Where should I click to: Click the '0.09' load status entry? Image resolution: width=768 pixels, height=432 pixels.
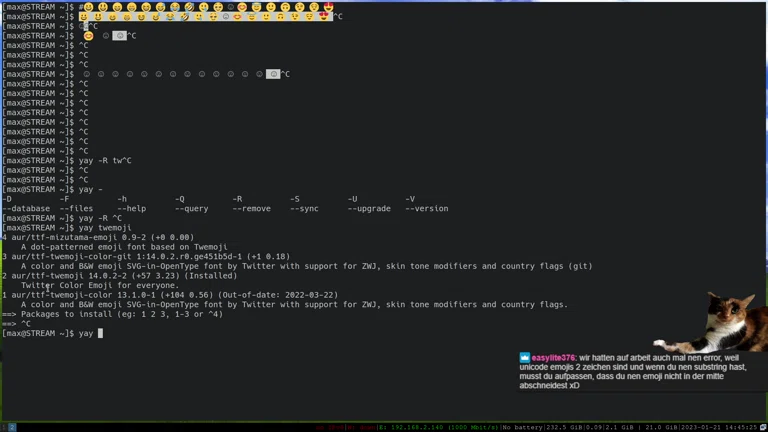592,428
